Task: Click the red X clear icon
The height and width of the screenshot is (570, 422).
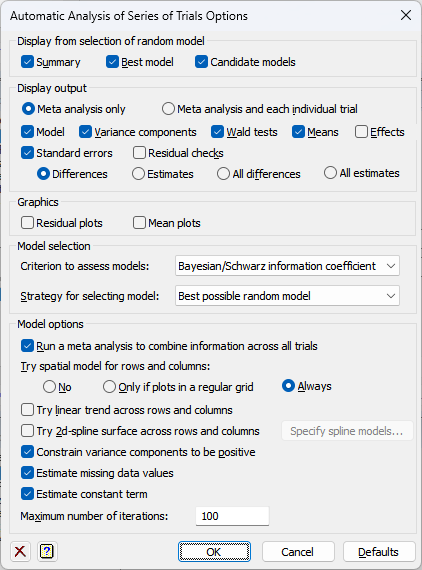Action: (x=20, y=551)
